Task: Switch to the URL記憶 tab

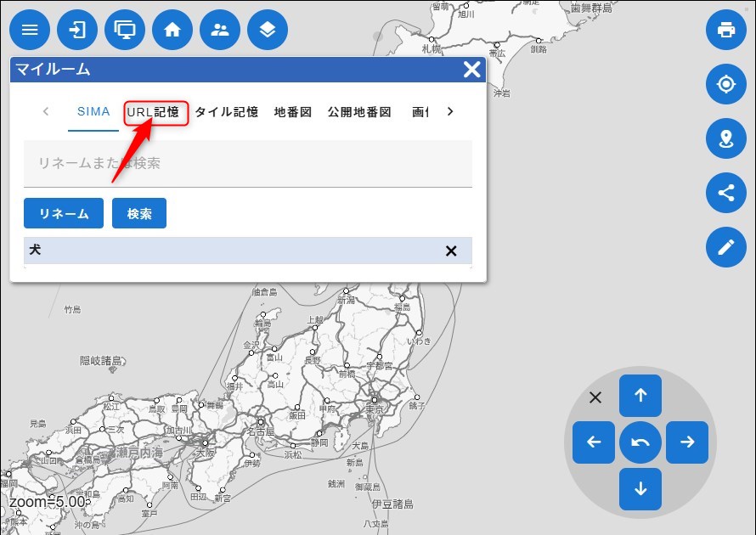Action: click(x=153, y=112)
